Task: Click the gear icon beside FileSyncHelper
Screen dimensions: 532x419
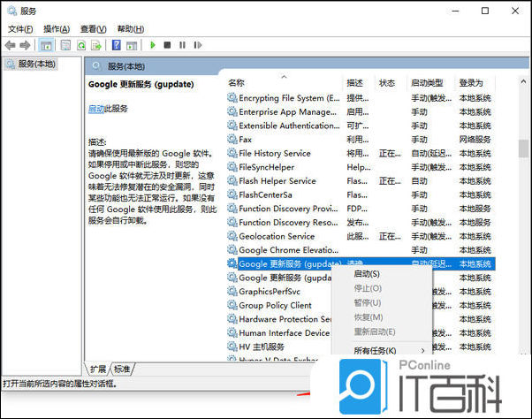Action: [x=232, y=167]
